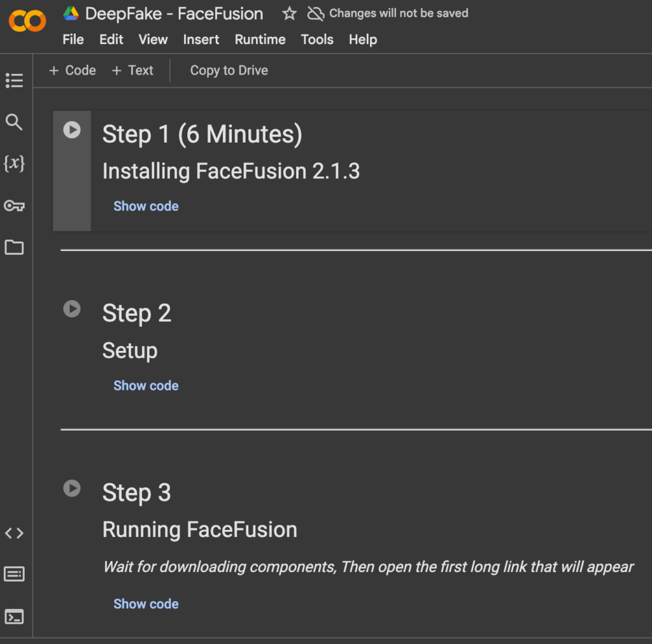This screenshot has width=652, height=644.
Task: Run the Step 2 Setup cell
Action: click(x=72, y=309)
